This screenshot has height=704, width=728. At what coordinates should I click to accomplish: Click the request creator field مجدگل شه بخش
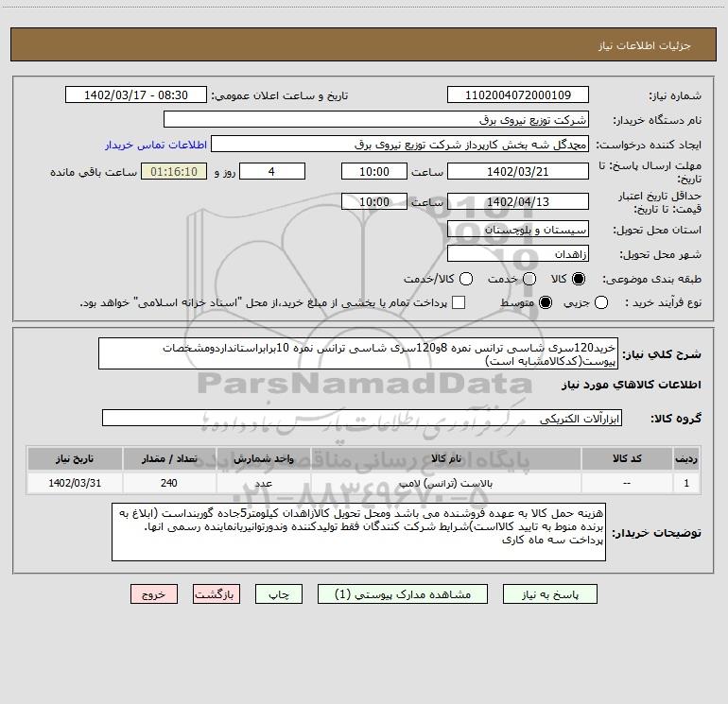(x=400, y=145)
